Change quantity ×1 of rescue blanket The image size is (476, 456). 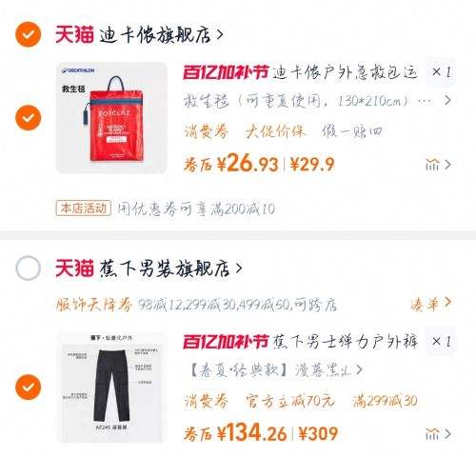click(441, 72)
